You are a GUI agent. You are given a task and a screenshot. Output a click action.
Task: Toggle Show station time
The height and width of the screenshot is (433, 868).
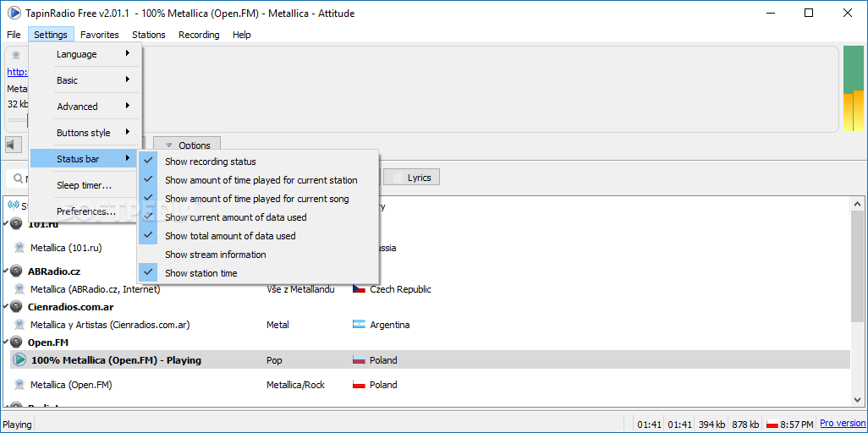tap(258, 273)
